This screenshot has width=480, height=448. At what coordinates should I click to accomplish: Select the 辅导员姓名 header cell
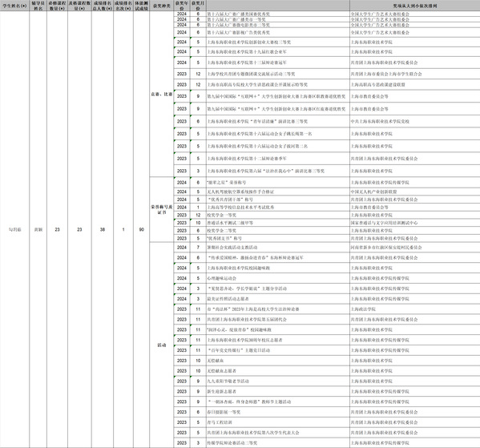[x=38, y=6]
